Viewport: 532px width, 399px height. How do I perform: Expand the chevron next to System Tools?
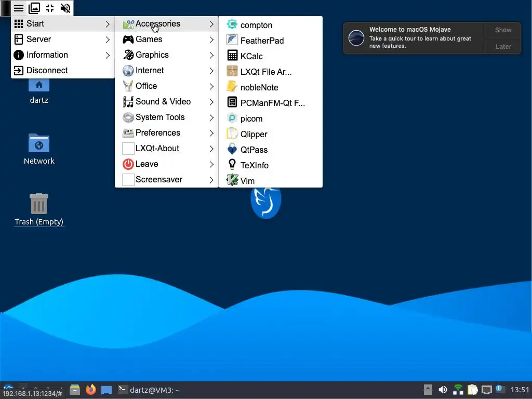point(211,118)
